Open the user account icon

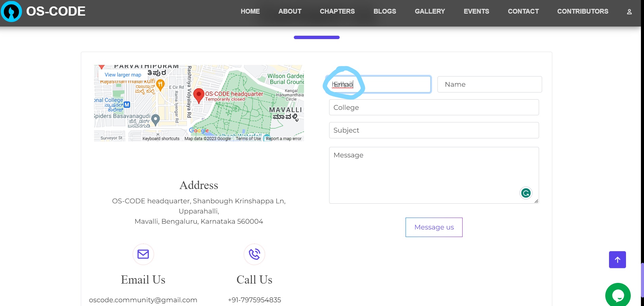pos(629,11)
